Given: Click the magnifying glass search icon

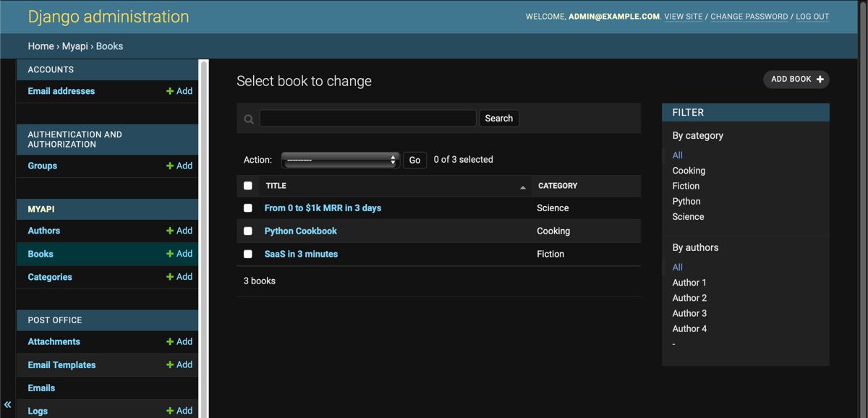Looking at the screenshot, I should (x=248, y=118).
